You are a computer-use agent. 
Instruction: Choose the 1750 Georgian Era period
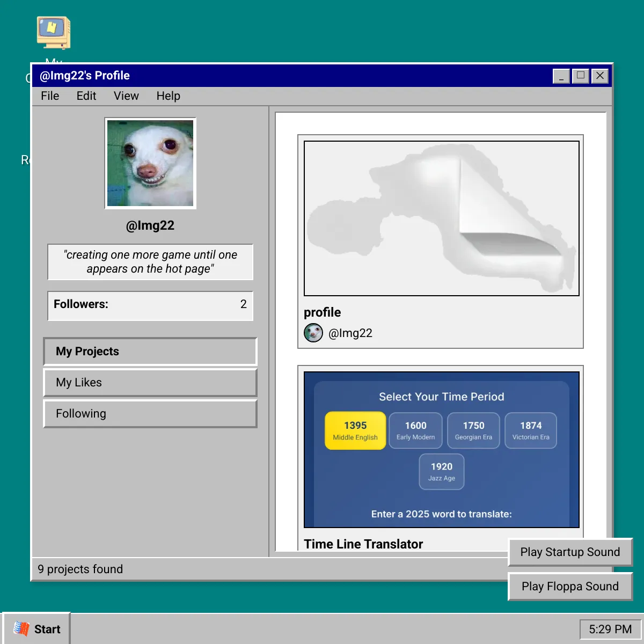(x=473, y=430)
